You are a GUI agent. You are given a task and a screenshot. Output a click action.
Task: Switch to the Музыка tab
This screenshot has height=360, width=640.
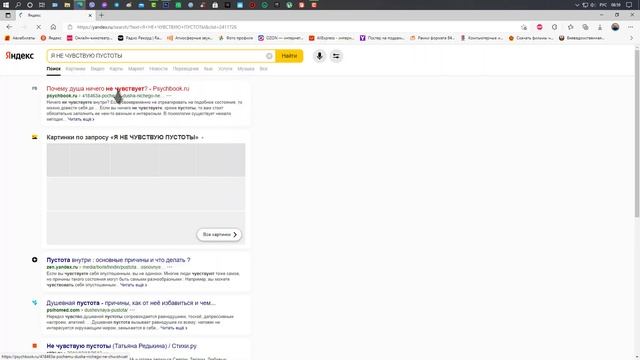[246, 69]
